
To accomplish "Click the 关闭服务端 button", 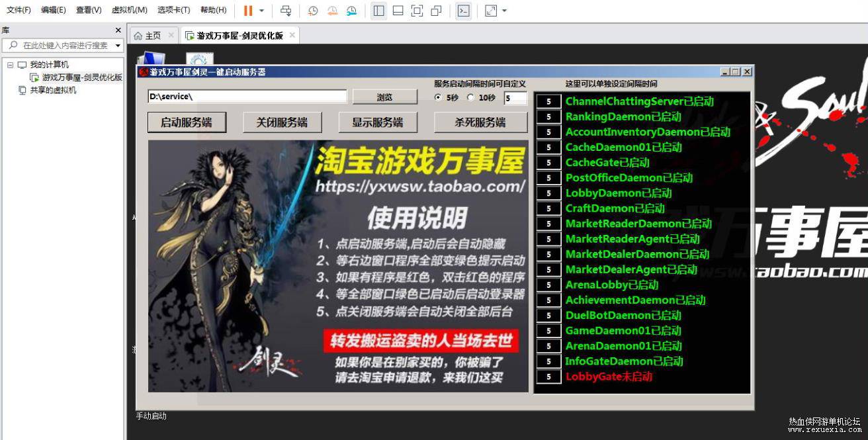I will point(282,122).
